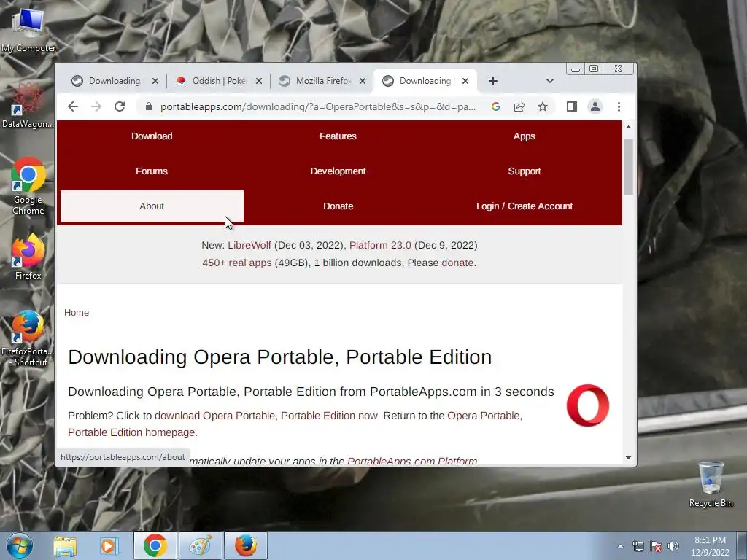This screenshot has width=747, height=560.
Task: Select the FirefoxPortable Shortcut icon
Action: click(28, 338)
